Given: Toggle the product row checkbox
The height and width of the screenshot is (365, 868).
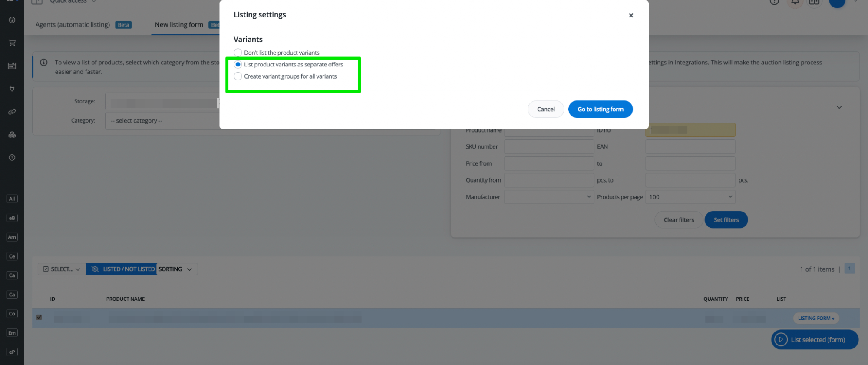Looking at the screenshot, I should pyautogui.click(x=39, y=317).
